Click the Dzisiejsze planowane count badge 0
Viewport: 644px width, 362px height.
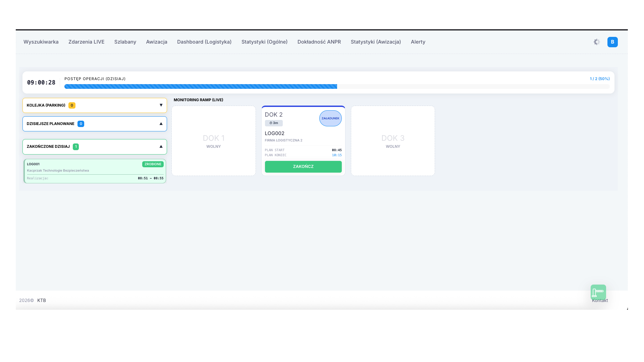pyautogui.click(x=81, y=124)
